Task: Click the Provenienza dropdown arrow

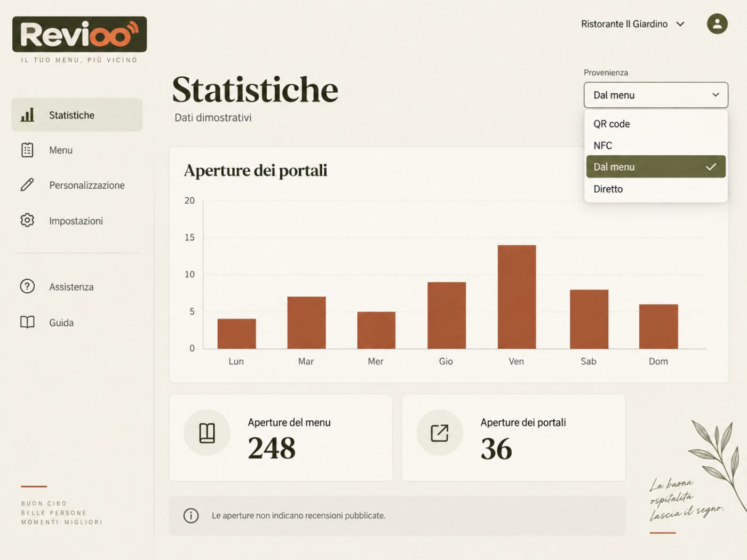Action: [716, 95]
